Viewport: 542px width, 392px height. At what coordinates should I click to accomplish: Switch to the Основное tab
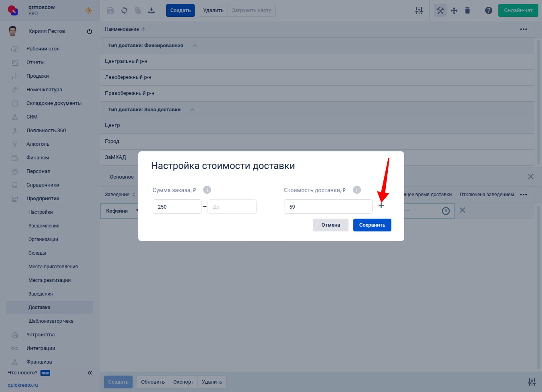pos(122,177)
